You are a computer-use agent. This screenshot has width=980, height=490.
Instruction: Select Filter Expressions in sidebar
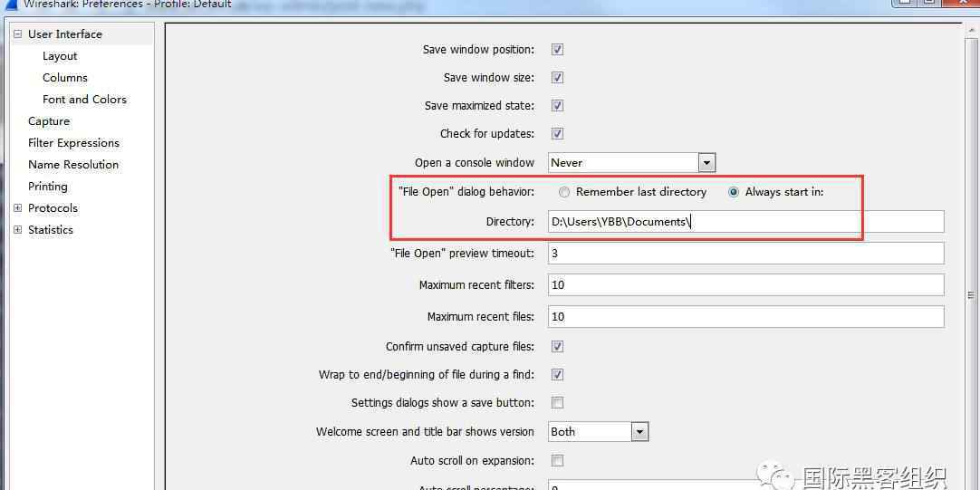click(x=73, y=143)
